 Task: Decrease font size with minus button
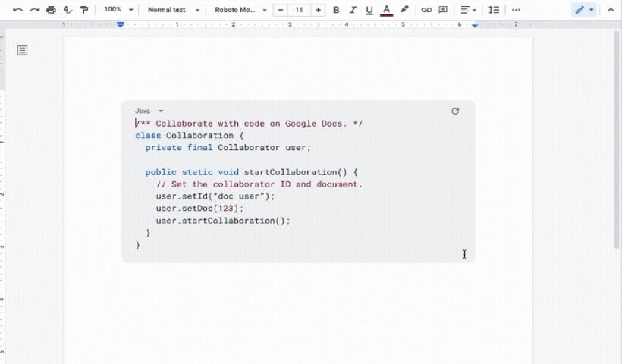(x=281, y=10)
